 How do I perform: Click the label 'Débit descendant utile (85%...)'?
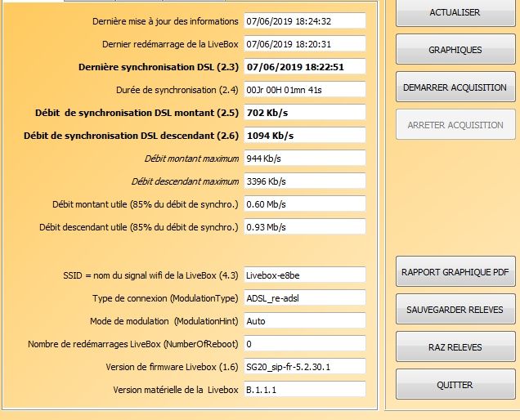click(139, 227)
